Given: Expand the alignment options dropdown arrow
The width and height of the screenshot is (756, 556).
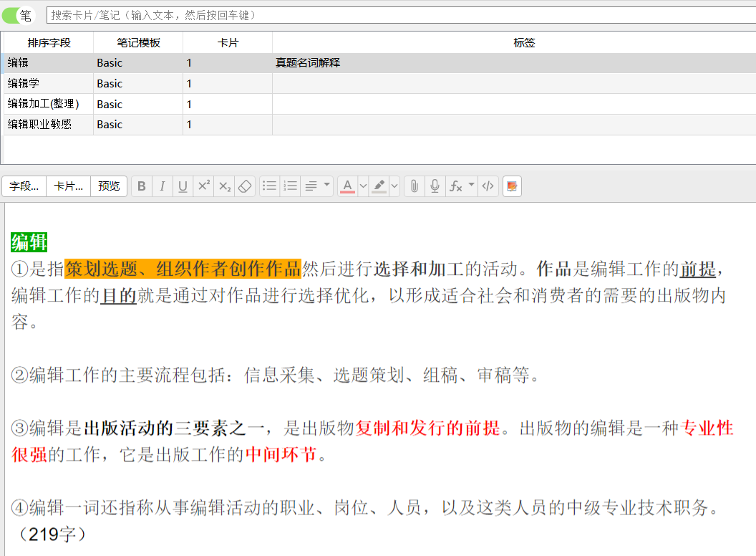Looking at the screenshot, I should [x=327, y=186].
